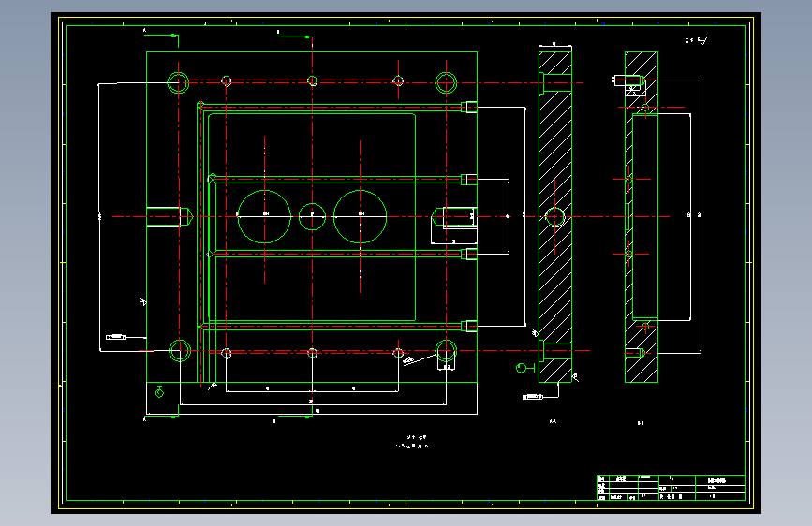Click the bottom-left corner guide hole
The height and width of the screenshot is (526, 812).
[180, 350]
